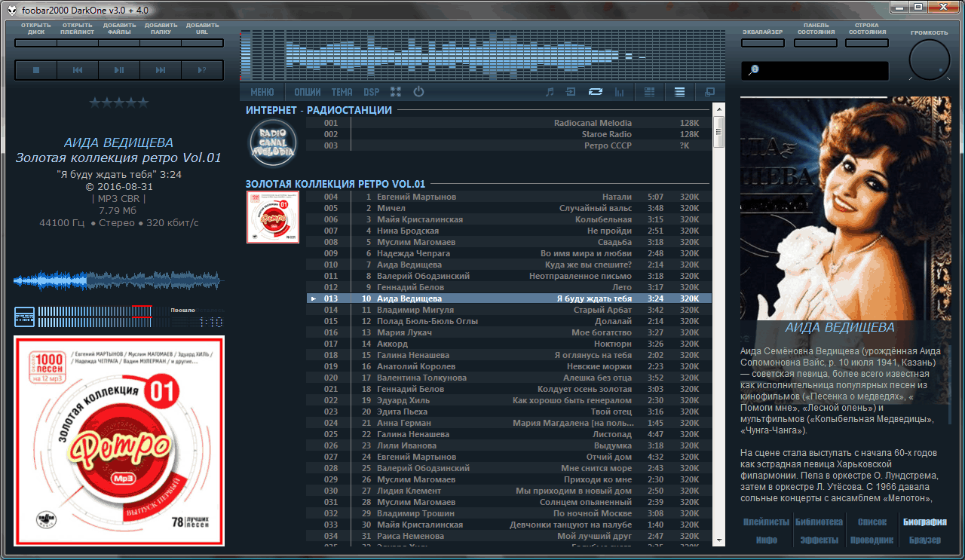The width and height of the screenshot is (965, 560).
Task: Skip to previous track button
Action: point(78,70)
